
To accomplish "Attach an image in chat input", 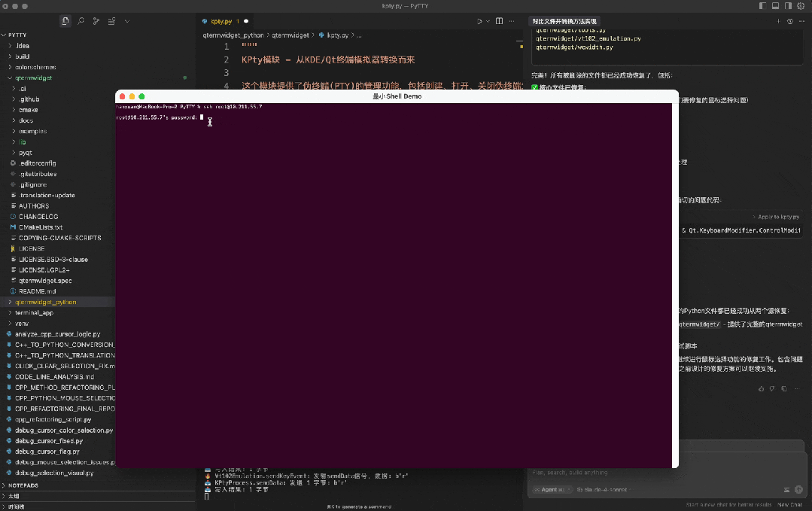I will pyautogui.click(x=786, y=490).
